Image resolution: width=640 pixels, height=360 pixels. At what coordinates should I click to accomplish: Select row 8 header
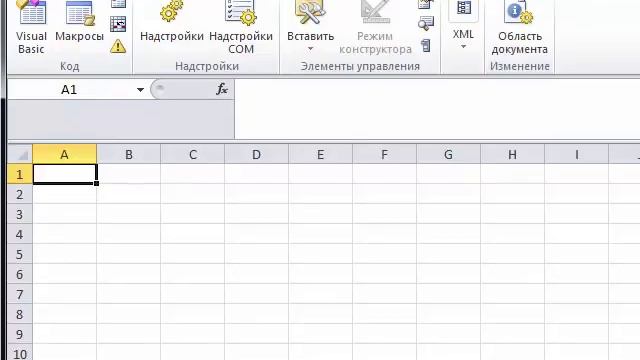(20, 314)
